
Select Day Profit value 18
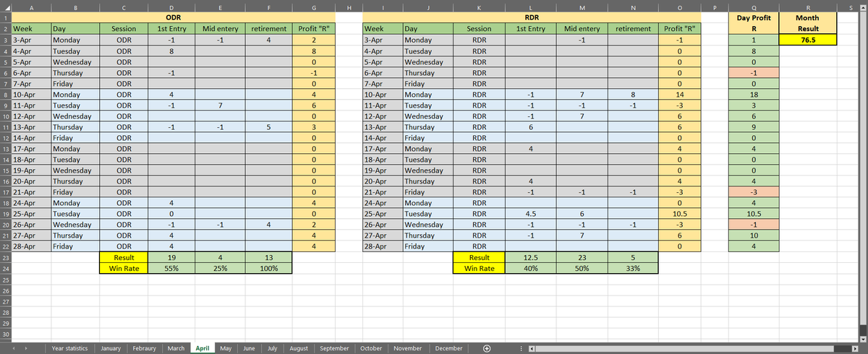pyautogui.click(x=754, y=95)
